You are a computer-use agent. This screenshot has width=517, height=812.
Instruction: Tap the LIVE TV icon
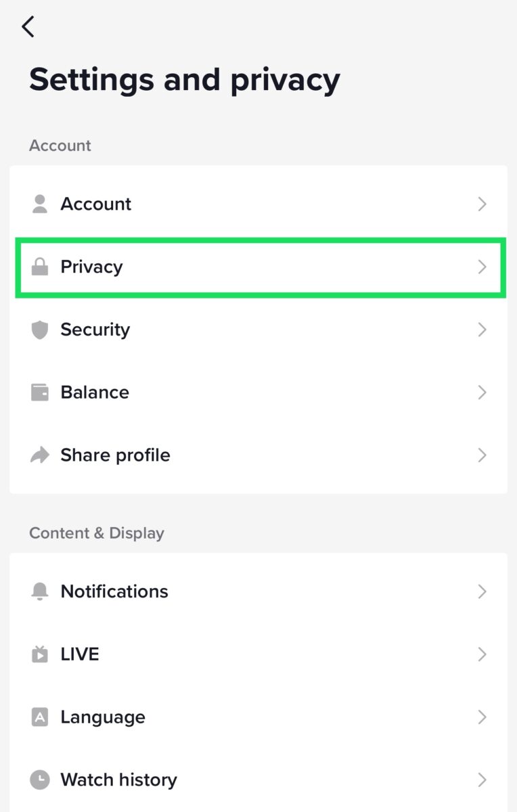coord(40,654)
